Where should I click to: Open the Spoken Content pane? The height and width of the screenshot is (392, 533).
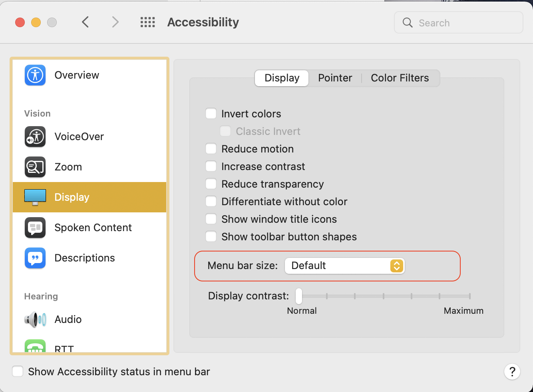pyautogui.click(x=93, y=228)
